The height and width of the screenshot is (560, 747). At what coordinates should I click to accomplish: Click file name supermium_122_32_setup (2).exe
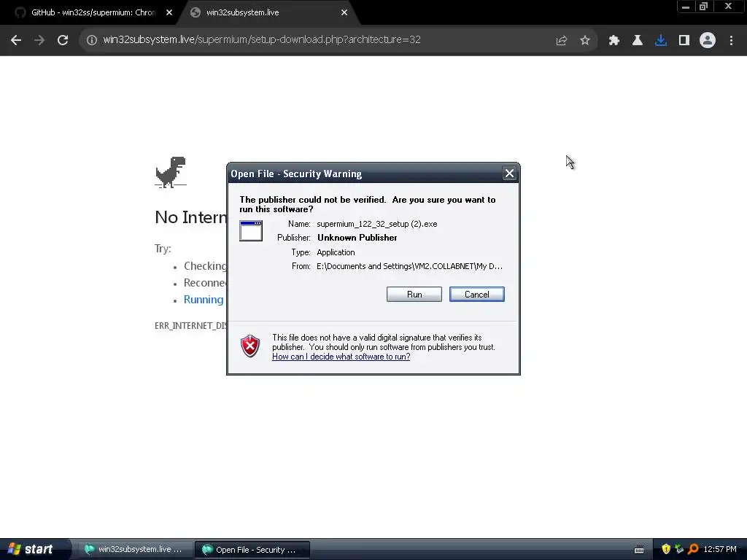pyautogui.click(x=377, y=224)
